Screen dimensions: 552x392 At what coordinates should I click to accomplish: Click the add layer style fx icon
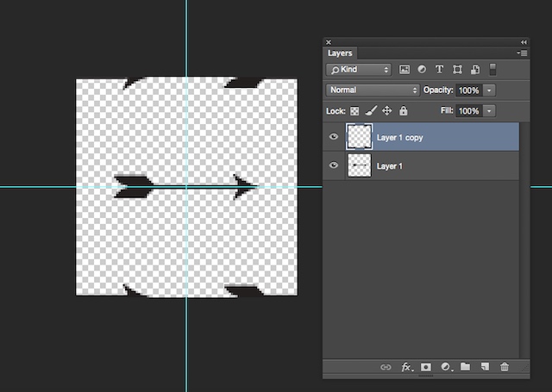pos(406,367)
